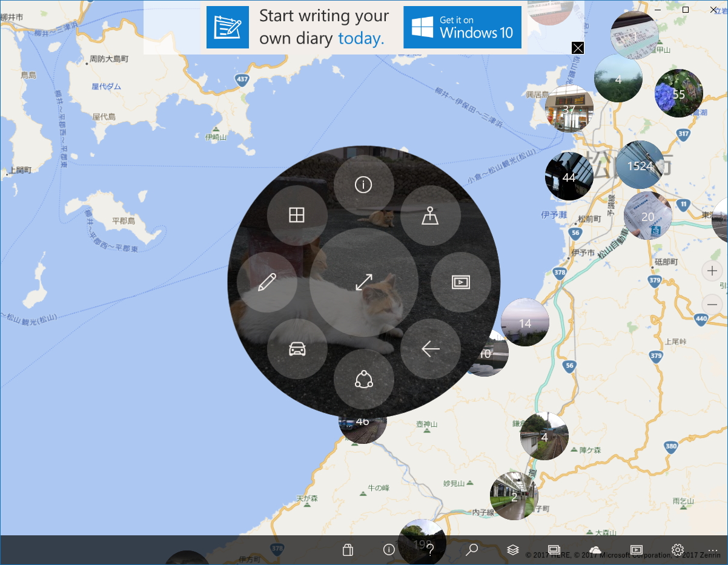Image resolution: width=728 pixels, height=565 pixels.
Task: Open the more options ellipsis
Action: (x=712, y=550)
